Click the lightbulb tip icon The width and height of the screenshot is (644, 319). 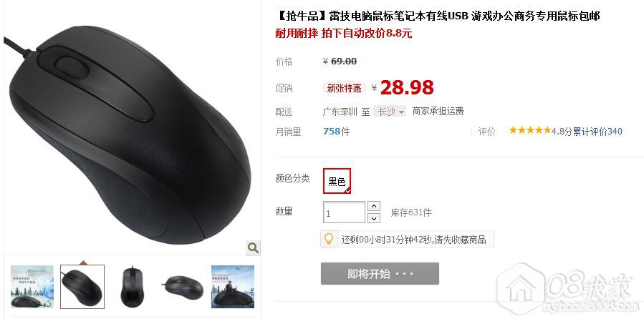tap(329, 239)
